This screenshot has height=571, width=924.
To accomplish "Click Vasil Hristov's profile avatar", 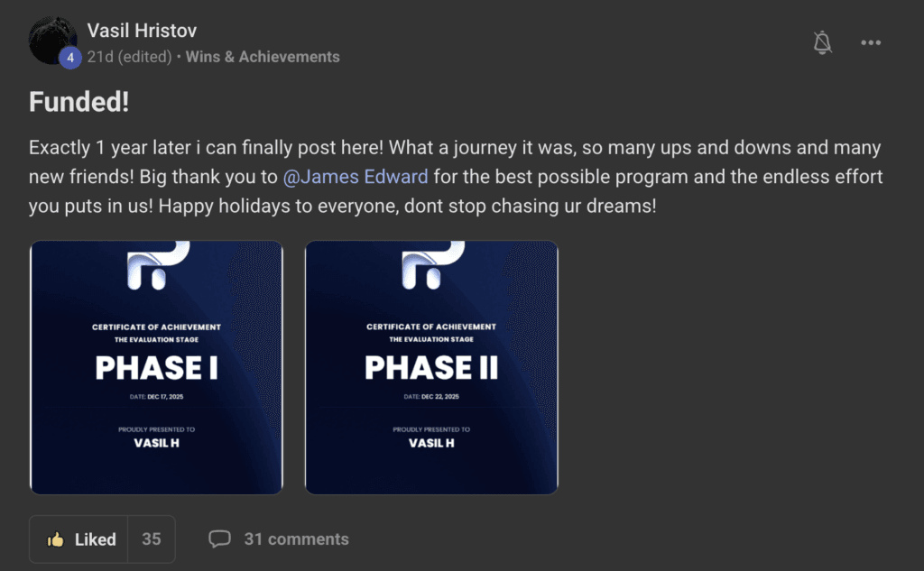I will (x=52, y=39).
